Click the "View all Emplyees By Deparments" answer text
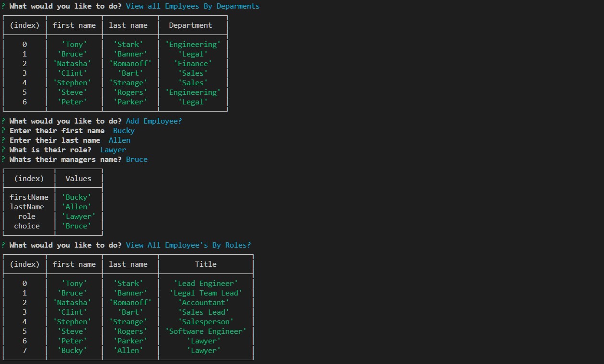 pos(193,6)
